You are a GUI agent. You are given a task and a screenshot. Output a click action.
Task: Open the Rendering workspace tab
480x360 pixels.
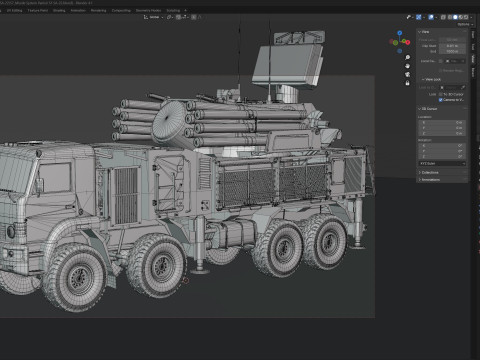point(99,10)
